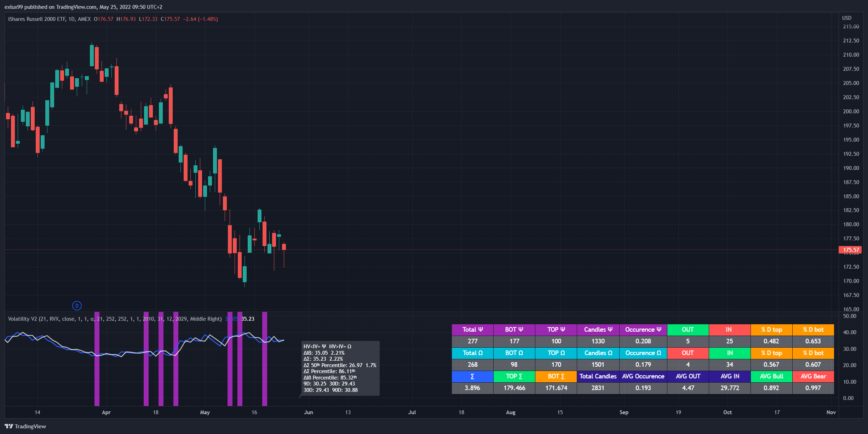Image resolution: width=868 pixels, height=434 pixels.
Task: Click the 9D: 30.25 30D: 29.43 line
Action: pyautogui.click(x=329, y=384)
